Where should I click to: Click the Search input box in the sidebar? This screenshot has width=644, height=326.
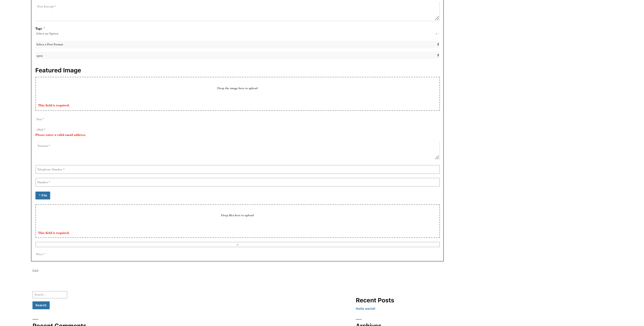click(x=50, y=294)
